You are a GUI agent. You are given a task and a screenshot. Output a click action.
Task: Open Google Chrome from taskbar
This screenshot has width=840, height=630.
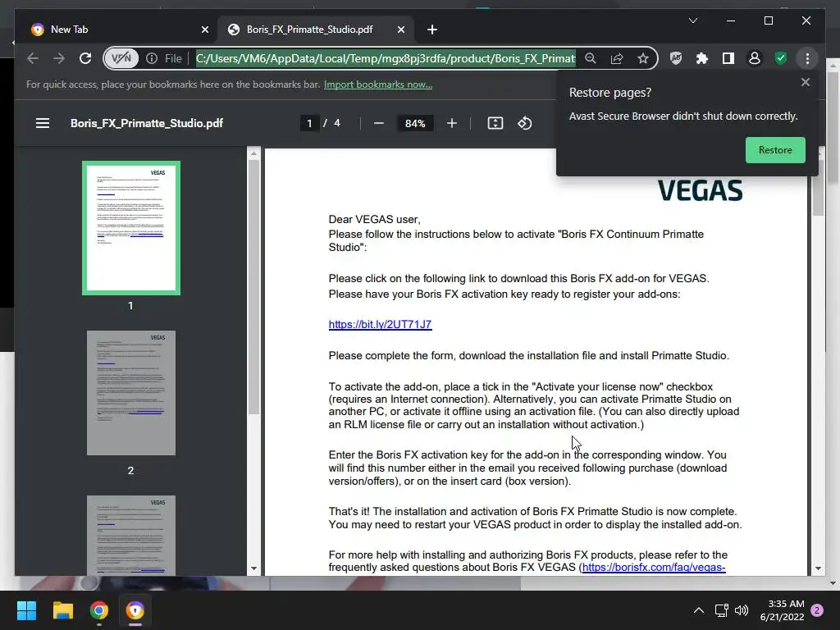[99, 610]
